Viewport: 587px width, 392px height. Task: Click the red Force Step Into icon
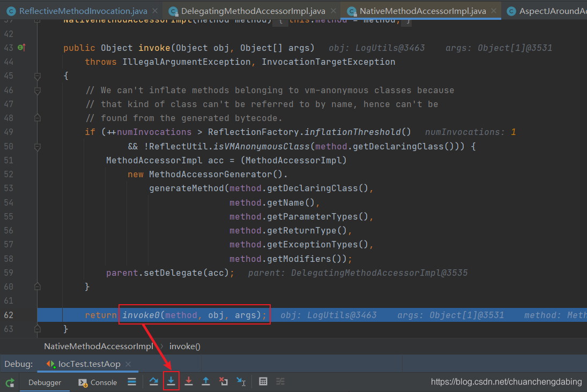(x=189, y=381)
